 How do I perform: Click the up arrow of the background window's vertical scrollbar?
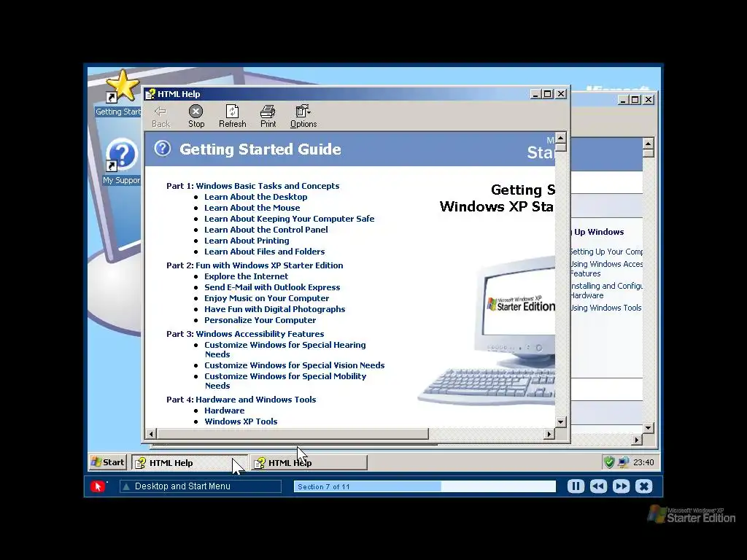coord(648,143)
